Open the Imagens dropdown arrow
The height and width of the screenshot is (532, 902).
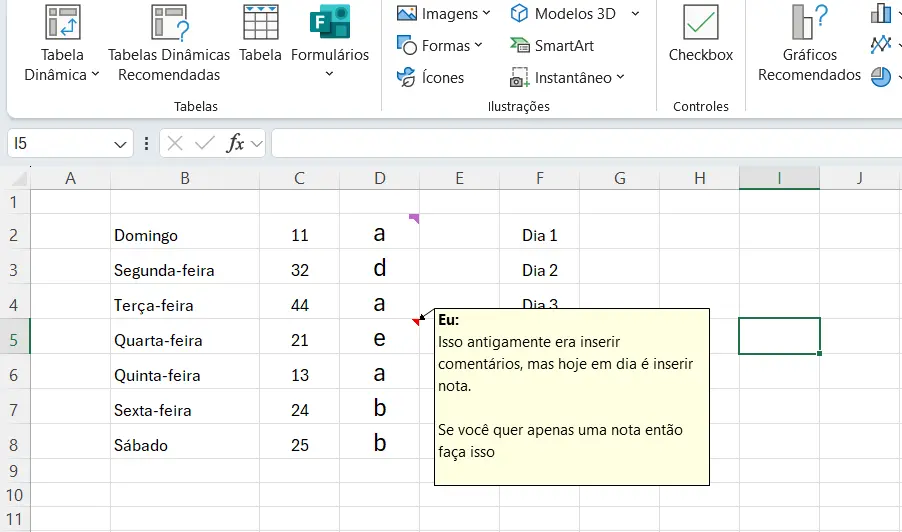click(x=486, y=13)
